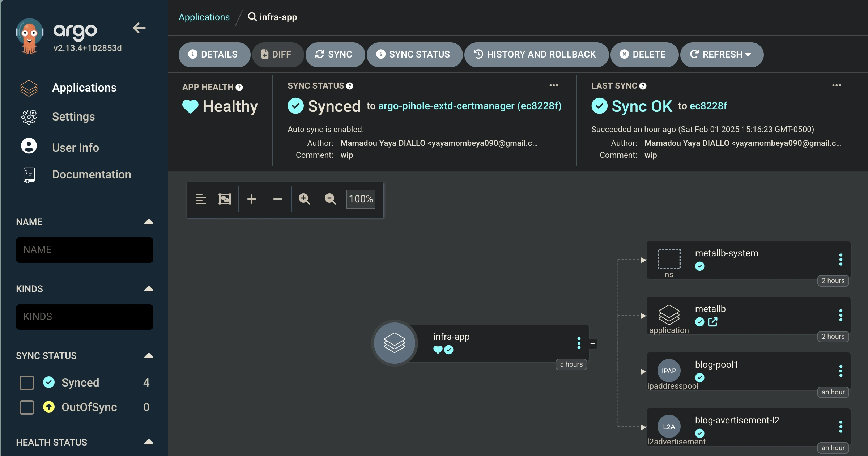Collapse sidebar with back arrow icon

(x=139, y=28)
